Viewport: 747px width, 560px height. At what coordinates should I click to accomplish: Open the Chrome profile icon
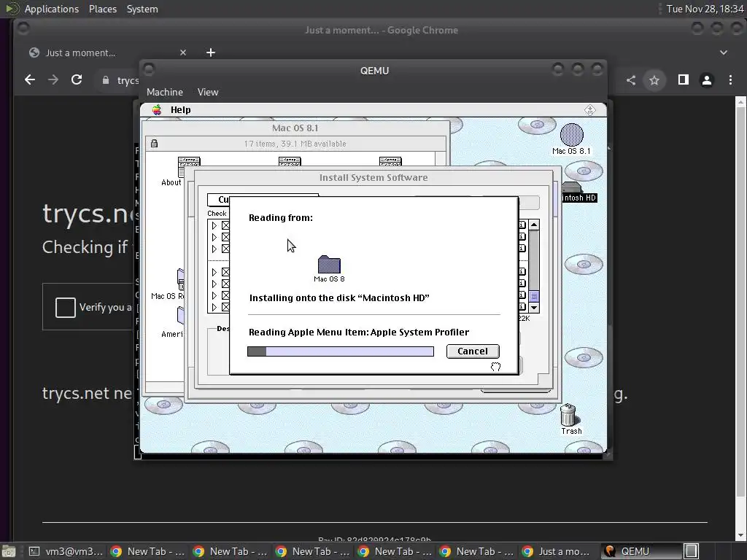pyautogui.click(x=706, y=80)
